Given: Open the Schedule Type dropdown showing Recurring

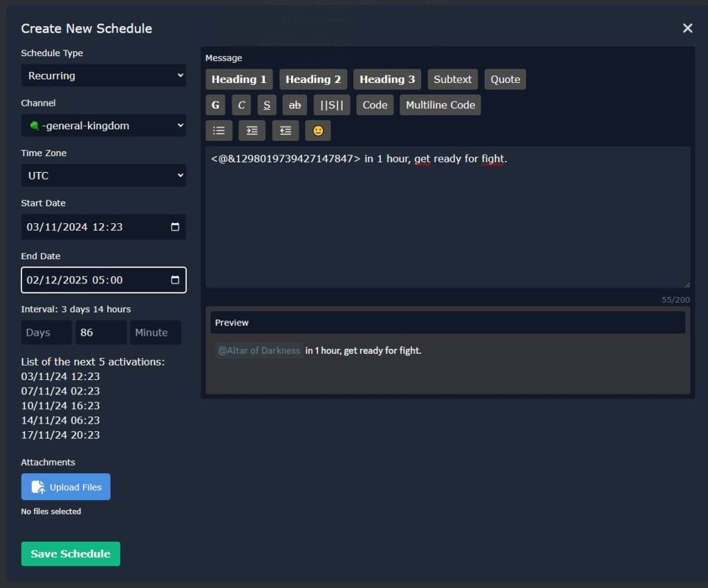Looking at the screenshot, I should point(103,75).
